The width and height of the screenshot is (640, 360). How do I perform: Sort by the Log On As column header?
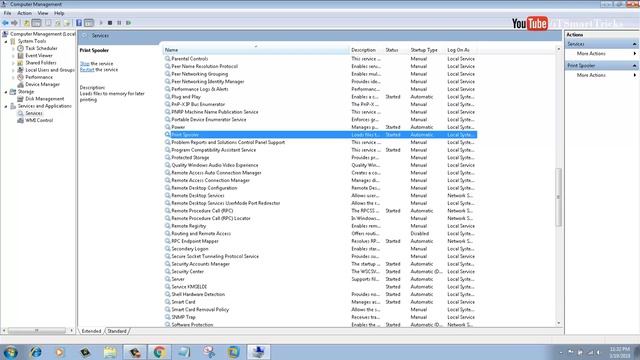(461, 50)
